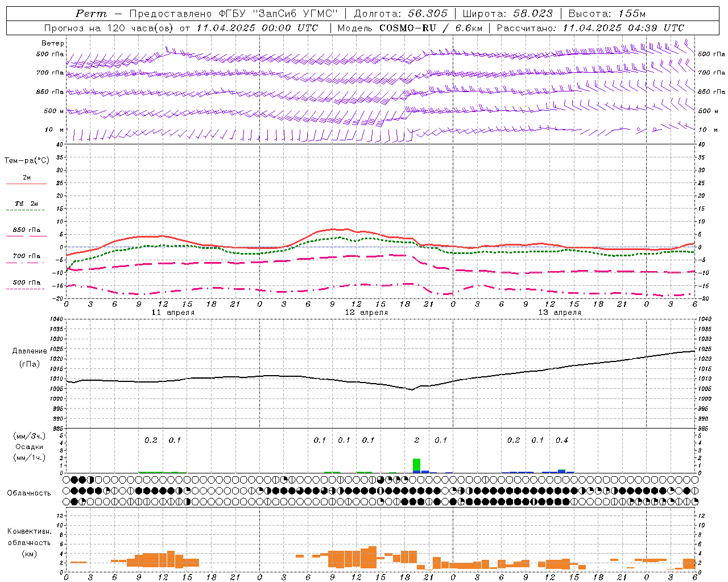Click the '(гПа)' pressure unit label
Viewport: 728px width, 582px height.
[x=30, y=364]
